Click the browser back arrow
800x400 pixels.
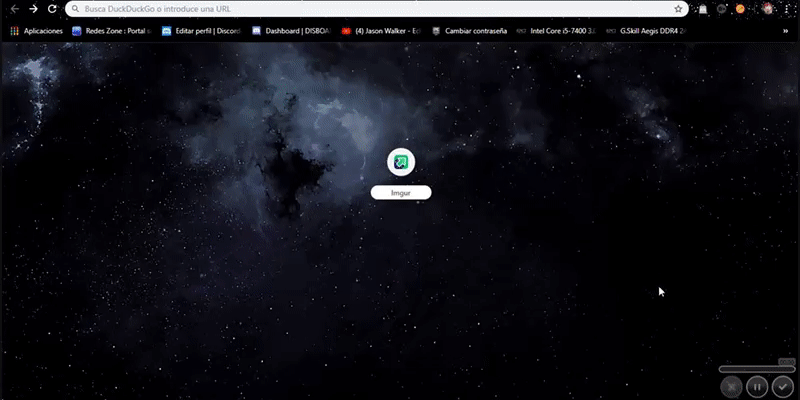pyautogui.click(x=14, y=8)
